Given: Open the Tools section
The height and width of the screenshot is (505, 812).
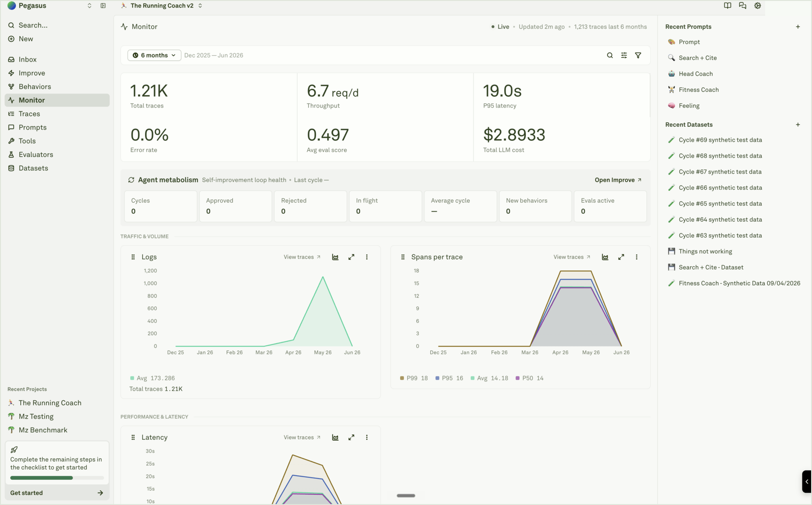Looking at the screenshot, I should (x=57, y=141).
